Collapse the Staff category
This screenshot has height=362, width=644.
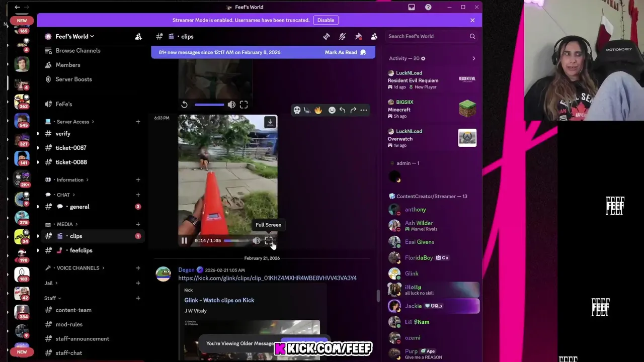click(52, 298)
